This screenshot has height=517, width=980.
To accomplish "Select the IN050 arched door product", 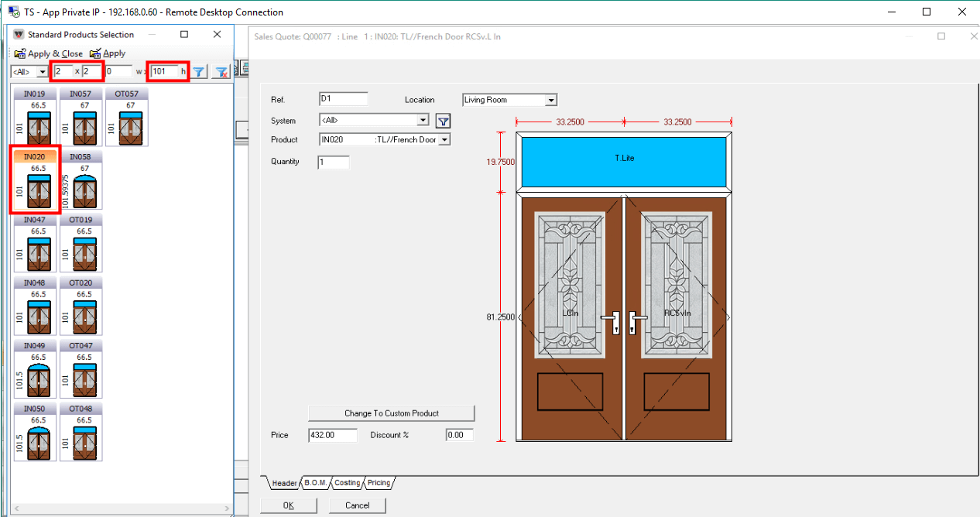I will 35,432.
